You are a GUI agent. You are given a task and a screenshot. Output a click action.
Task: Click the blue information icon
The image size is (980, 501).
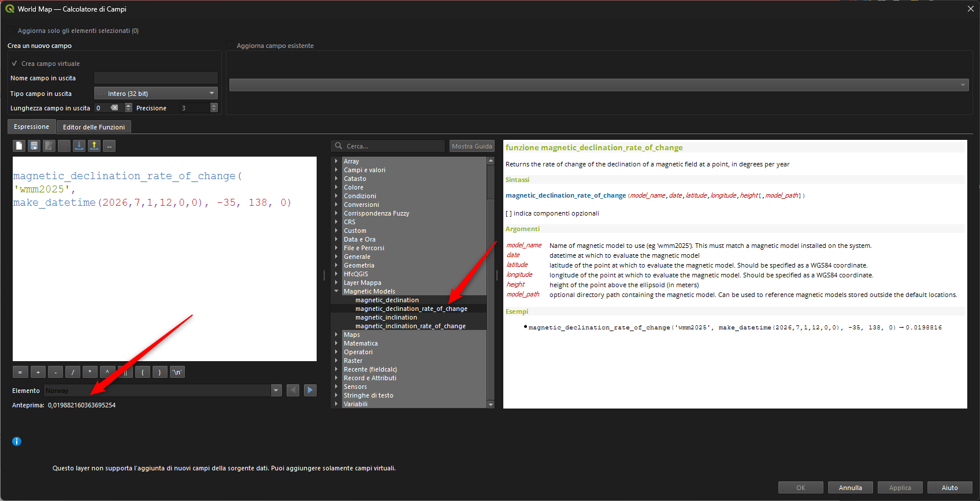17,441
